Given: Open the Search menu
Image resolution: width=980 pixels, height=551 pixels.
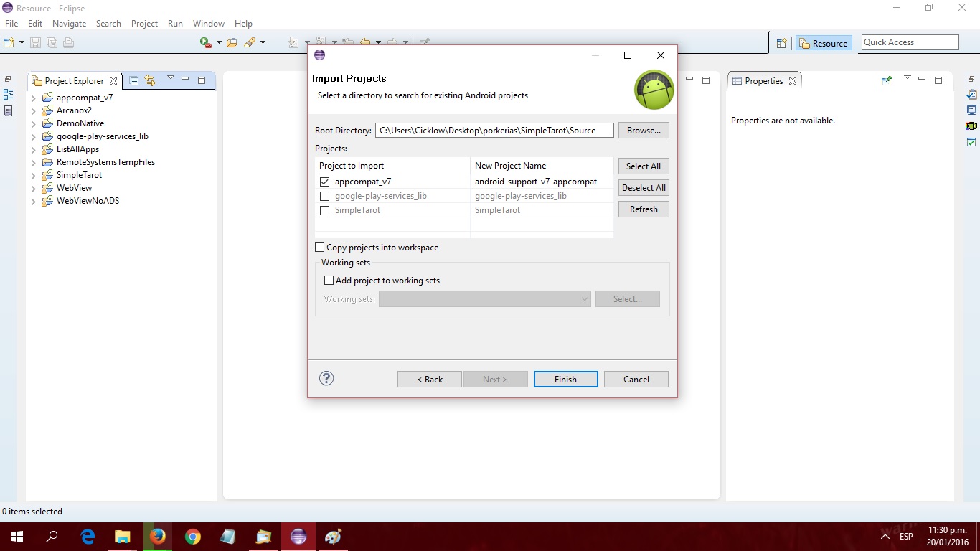Looking at the screenshot, I should 108,24.
